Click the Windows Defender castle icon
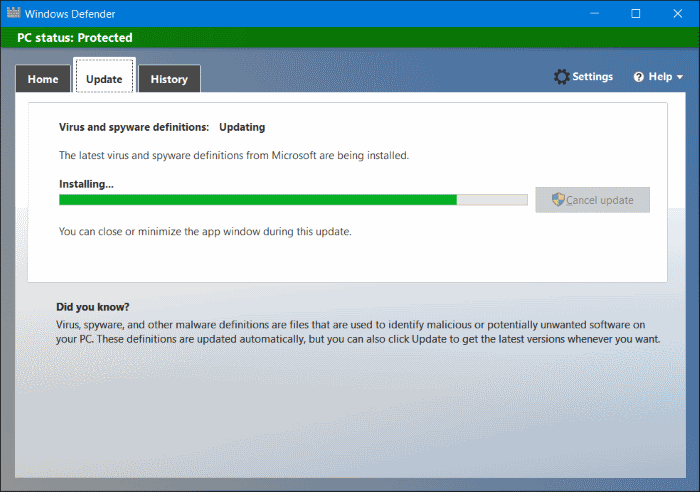Viewport: 700px width, 492px height. (x=13, y=13)
